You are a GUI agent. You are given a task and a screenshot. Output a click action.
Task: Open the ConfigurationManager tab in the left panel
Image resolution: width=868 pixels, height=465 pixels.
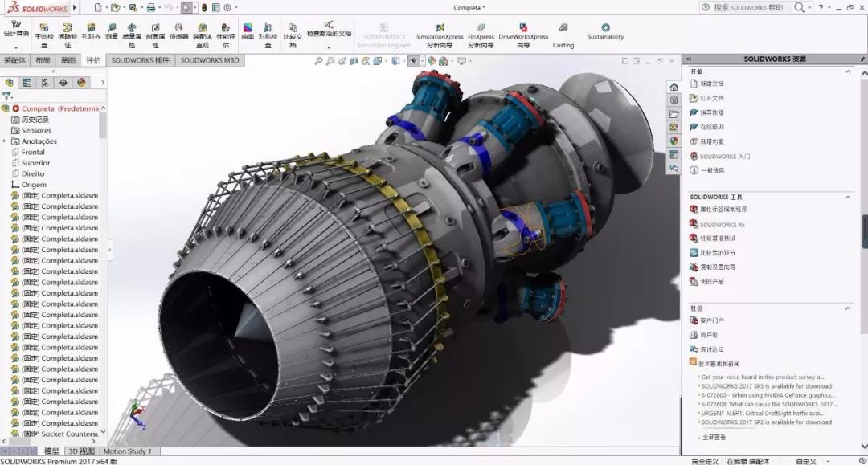[45, 82]
